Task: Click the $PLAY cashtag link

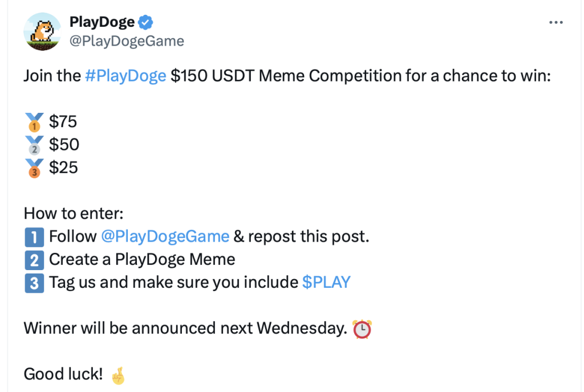Action: [x=326, y=282]
